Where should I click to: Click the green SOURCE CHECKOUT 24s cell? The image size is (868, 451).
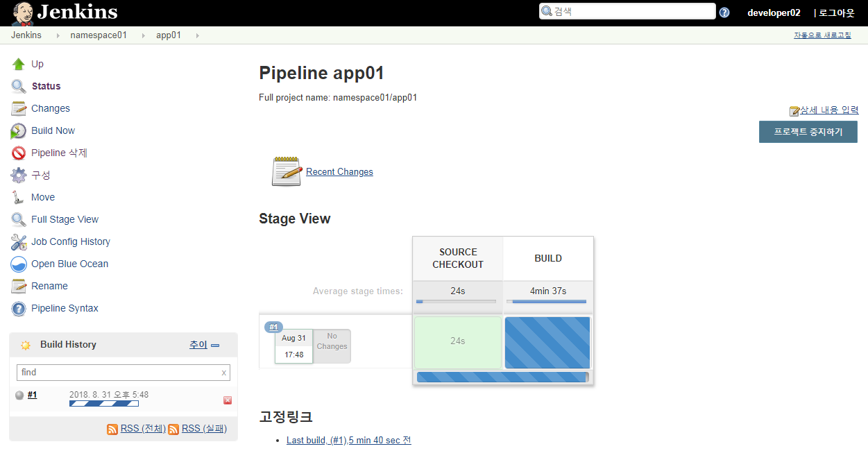point(457,343)
